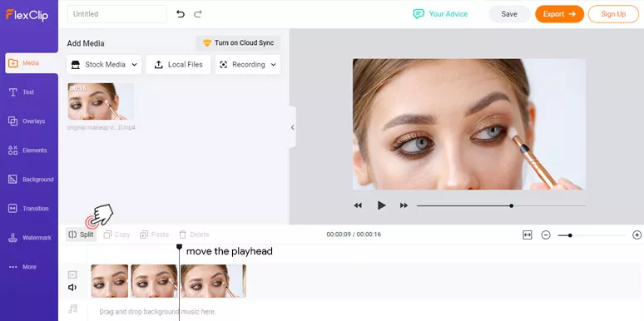Click the video preview canvas
The height and width of the screenshot is (321, 644).
[469, 124]
